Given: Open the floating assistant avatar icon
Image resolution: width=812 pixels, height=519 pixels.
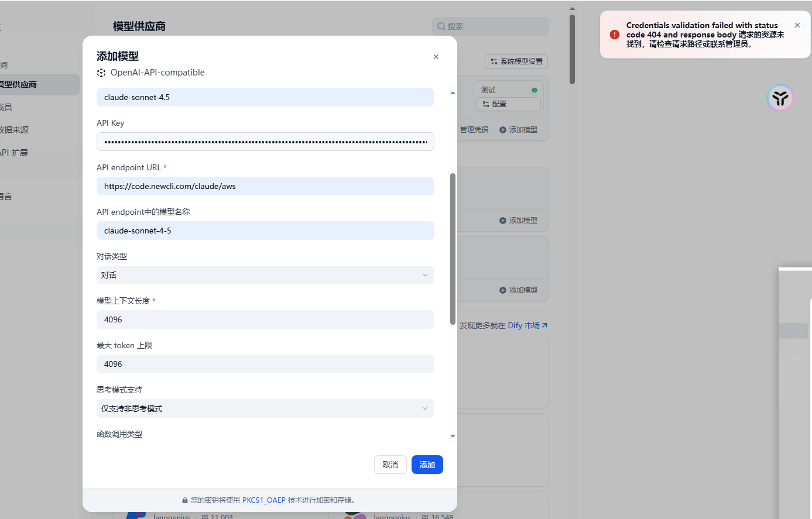Looking at the screenshot, I should 780,98.
